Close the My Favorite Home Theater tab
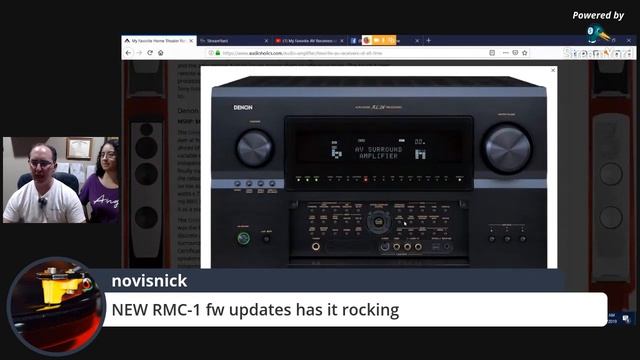Image resolution: width=640 pixels, height=360 pixels. pyautogui.click(x=191, y=41)
